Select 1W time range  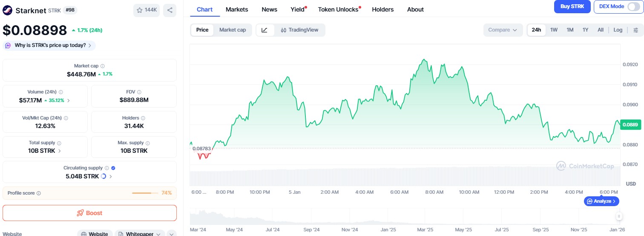[554, 30]
